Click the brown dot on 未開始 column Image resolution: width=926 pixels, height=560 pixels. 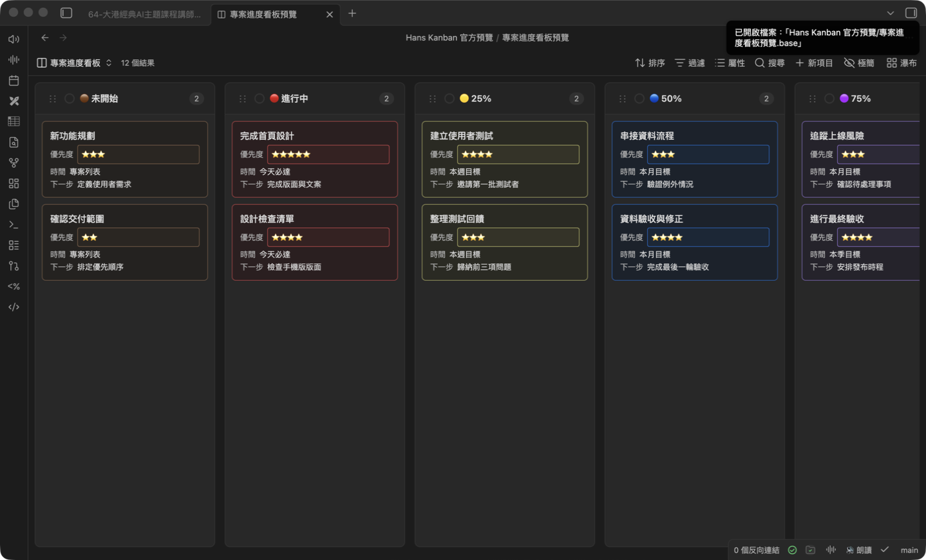pos(84,98)
